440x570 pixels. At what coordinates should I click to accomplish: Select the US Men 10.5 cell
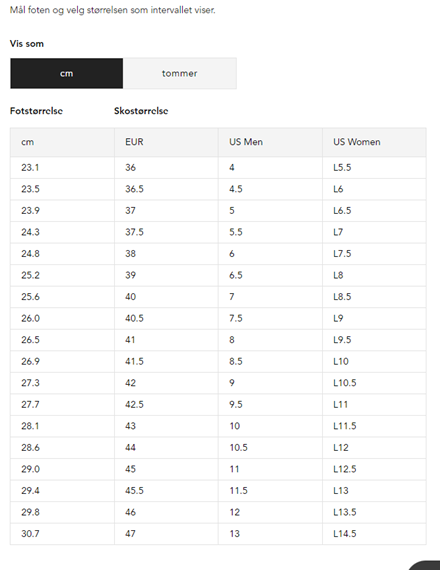pos(270,447)
